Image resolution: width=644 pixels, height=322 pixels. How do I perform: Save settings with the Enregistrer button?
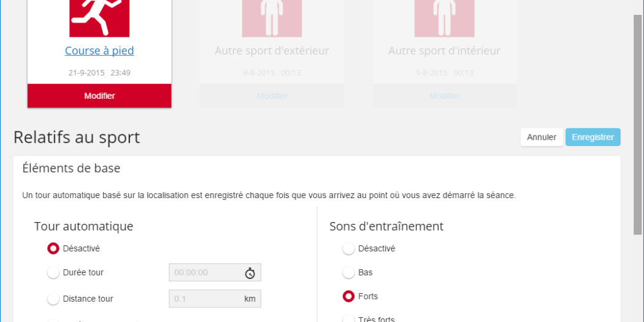pos(592,137)
